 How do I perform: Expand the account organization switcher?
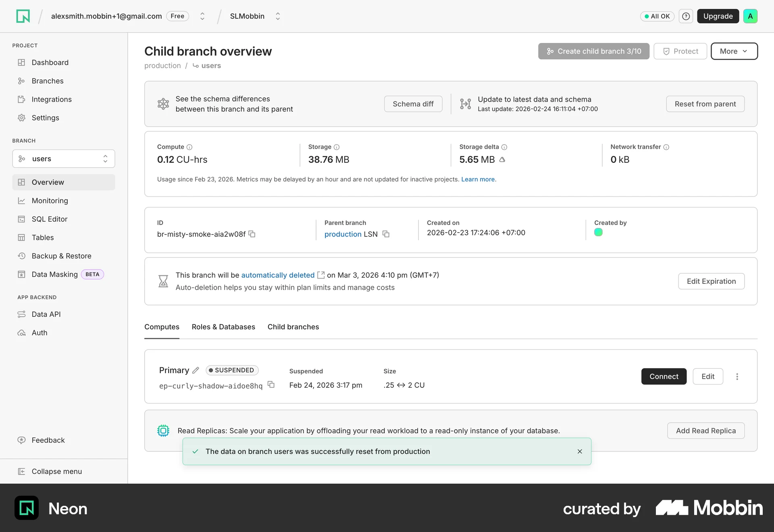(202, 16)
